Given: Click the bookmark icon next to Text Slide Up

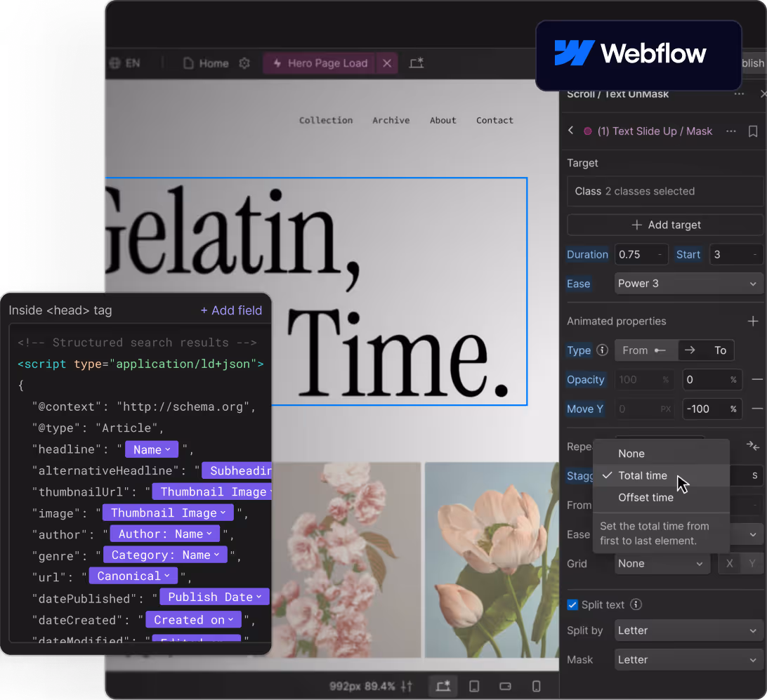Looking at the screenshot, I should [753, 131].
